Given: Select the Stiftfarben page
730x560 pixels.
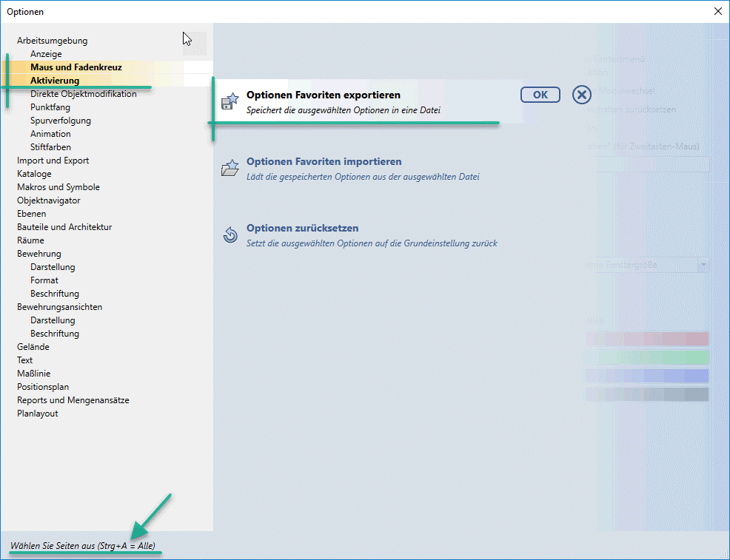Looking at the screenshot, I should [x=50, y=147].
